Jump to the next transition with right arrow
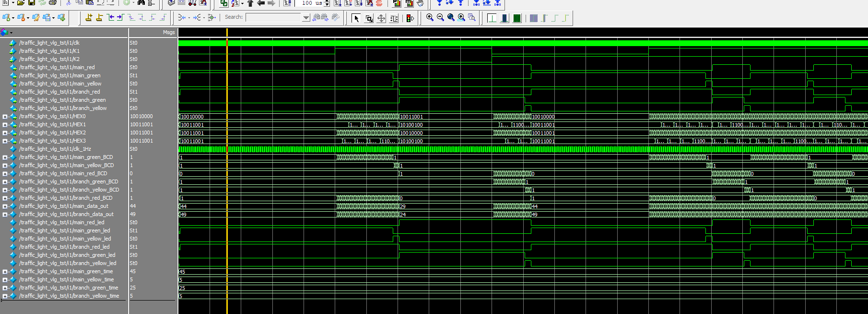This screenshot has width=868, height=314. (x=120, y=18)
